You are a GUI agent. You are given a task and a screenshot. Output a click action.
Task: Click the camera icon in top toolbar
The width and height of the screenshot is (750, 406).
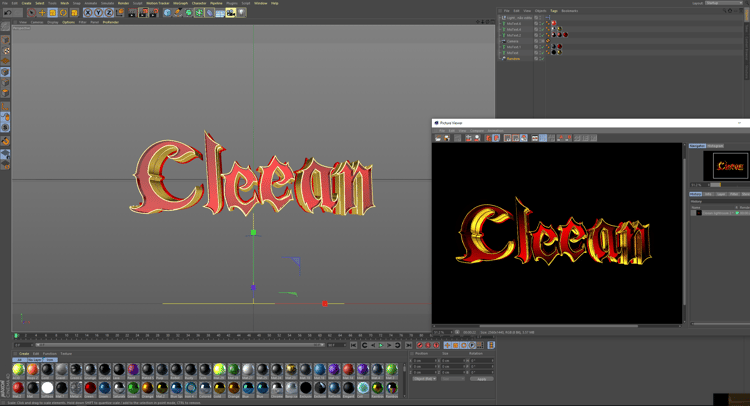click(x=231, y=13)
